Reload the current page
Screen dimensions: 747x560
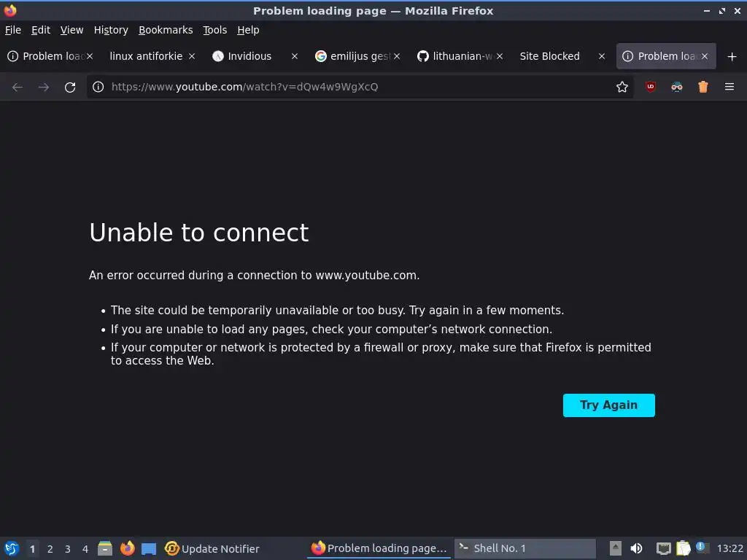coord(70,87)
